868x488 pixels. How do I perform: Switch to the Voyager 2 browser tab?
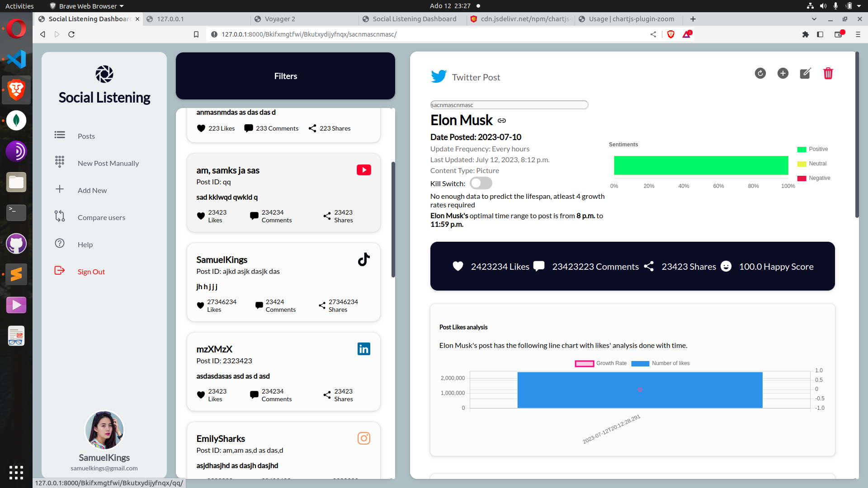(x=280, y=19)
